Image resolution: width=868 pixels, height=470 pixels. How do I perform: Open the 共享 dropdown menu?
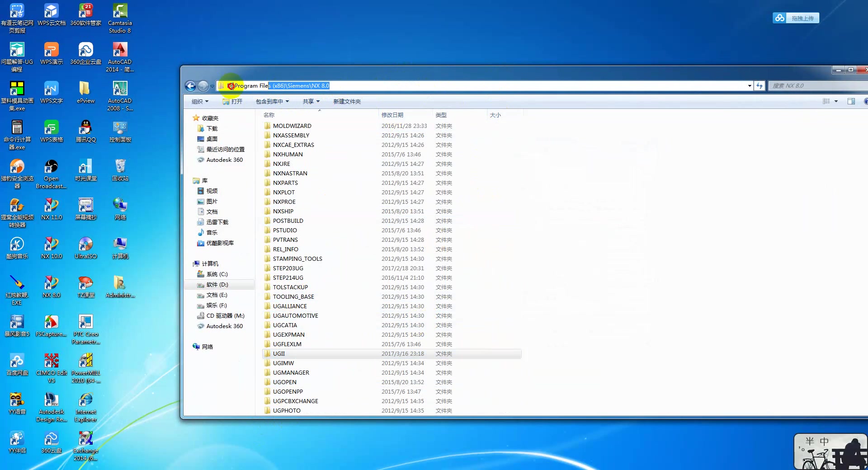(311, 101)
